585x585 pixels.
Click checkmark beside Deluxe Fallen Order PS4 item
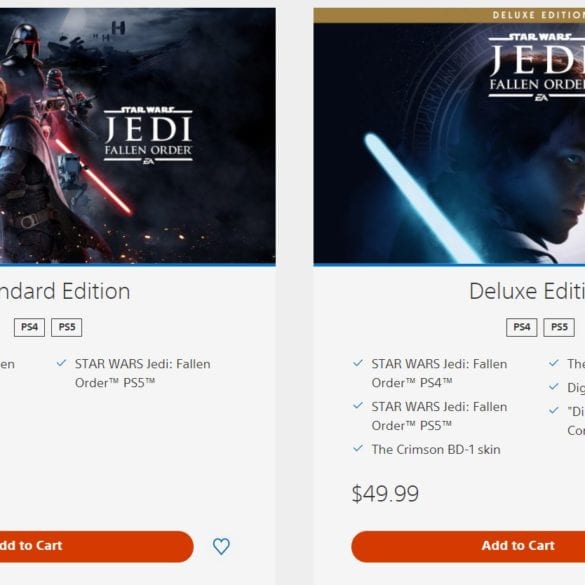358,363
